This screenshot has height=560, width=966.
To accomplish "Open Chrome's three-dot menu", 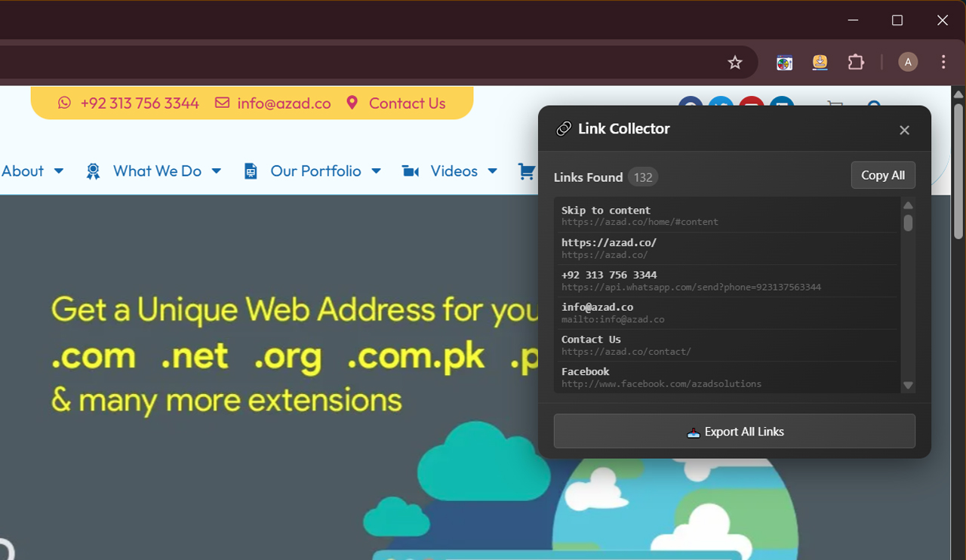I will point(943,62).
